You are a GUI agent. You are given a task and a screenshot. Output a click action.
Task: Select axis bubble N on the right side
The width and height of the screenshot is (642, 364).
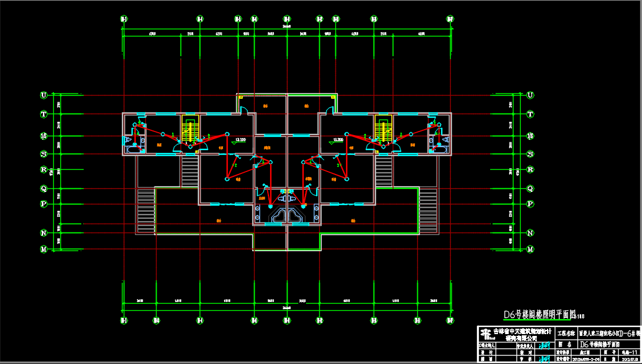click(531, 233)
